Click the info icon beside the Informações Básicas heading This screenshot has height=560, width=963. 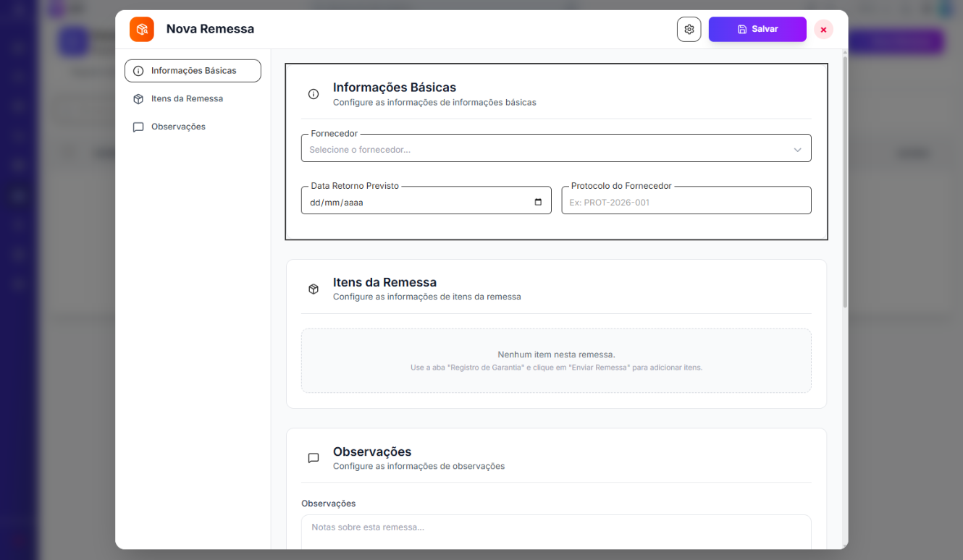point(314,94)
